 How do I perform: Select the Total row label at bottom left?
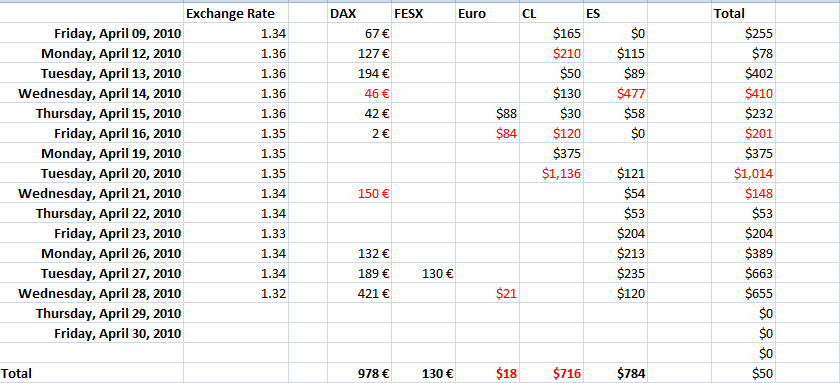92,373
